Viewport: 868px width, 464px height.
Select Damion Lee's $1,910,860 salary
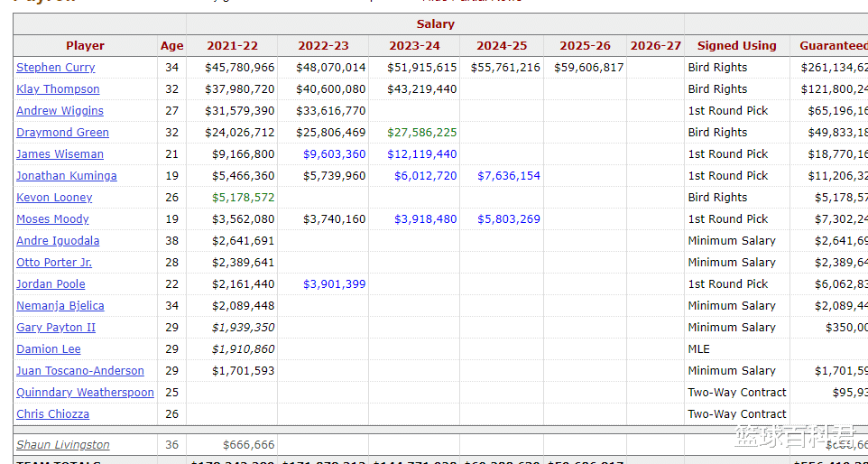tap(243, 348)
